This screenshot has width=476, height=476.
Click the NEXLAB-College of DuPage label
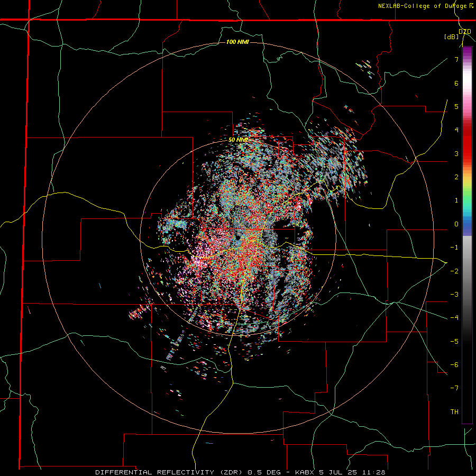tap(423, 6)
